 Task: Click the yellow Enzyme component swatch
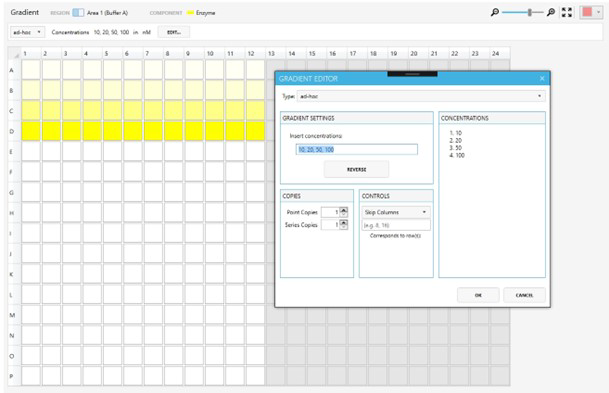coord(190,12)
